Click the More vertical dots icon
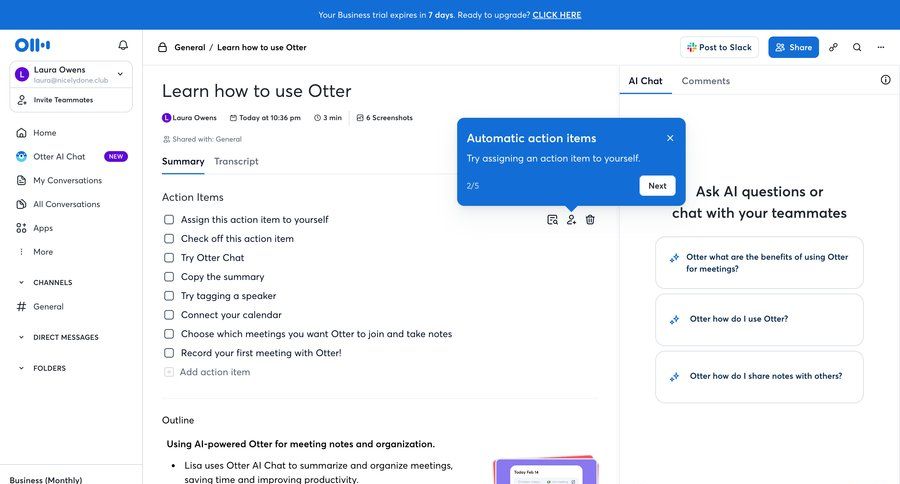This screenshot has width=900, height=484. pyautogui.click(x=21, y=251)
